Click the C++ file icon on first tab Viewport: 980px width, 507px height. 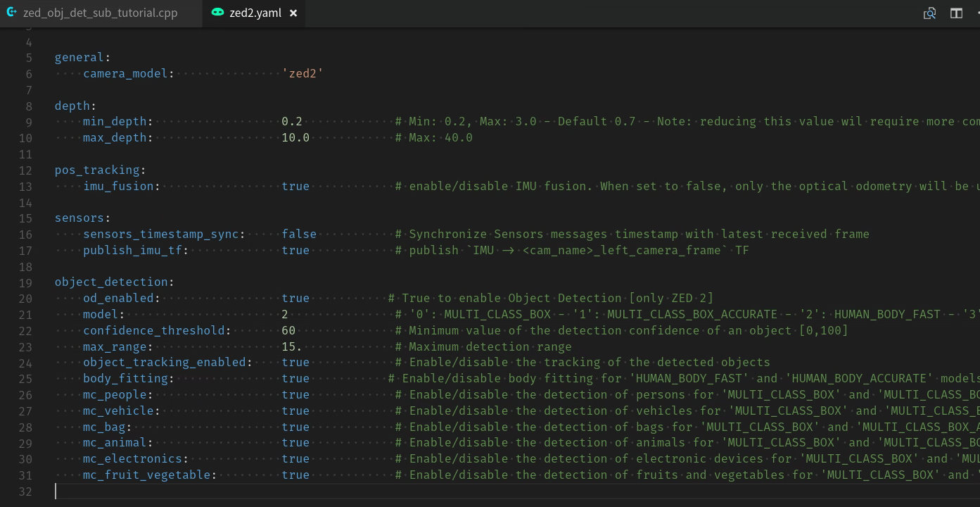tap(11, 13)
